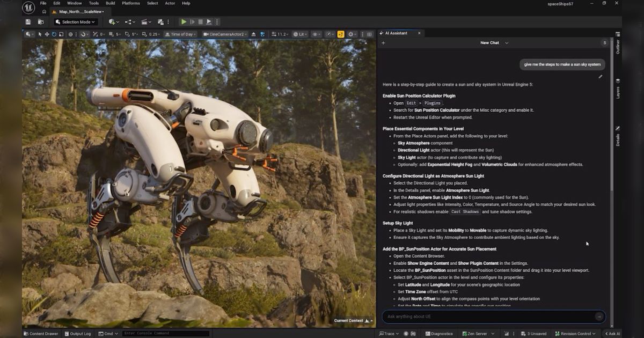
Task: Expand the Lit view mode dropdown
Action: pos(301,34)
